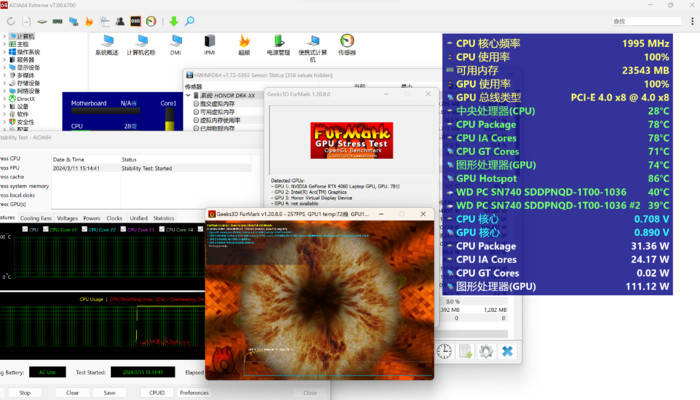
Task: Click the GPU Hotspot row in sensor overlay
Action: tap(558, 179)
